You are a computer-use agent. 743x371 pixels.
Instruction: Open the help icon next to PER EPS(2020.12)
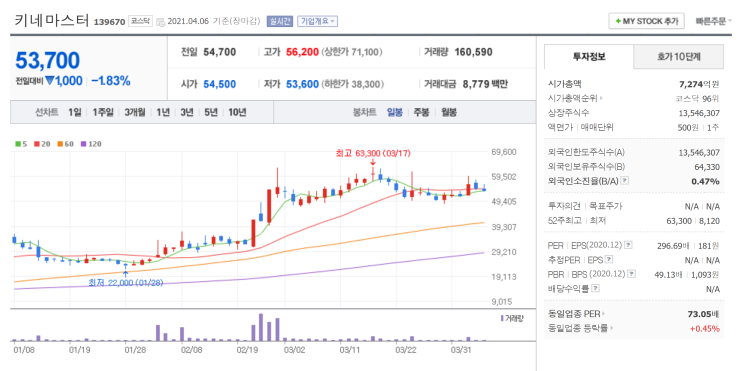pos(628,245)
